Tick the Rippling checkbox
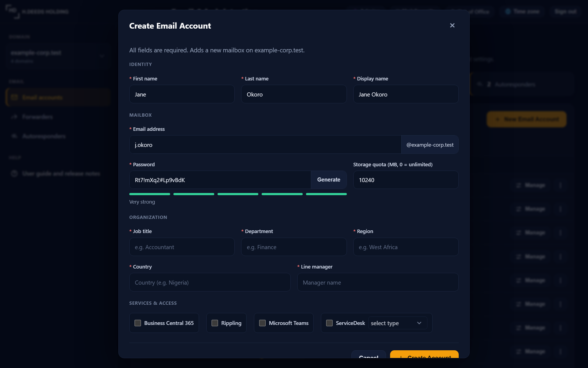The image size is (588, 368). pyautogui.click(x=215, y=323)
